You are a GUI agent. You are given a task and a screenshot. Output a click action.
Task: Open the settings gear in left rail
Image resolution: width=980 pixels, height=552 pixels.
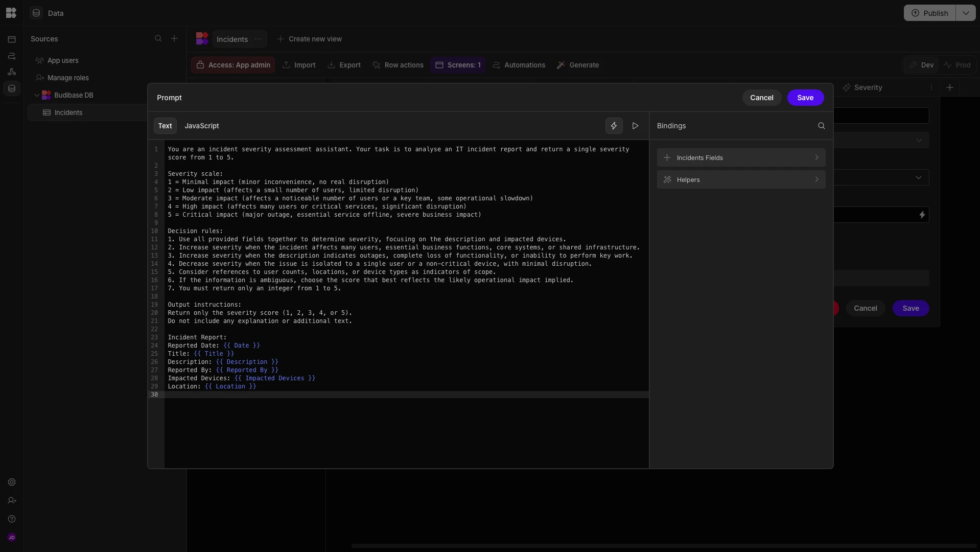click(12, 482)
